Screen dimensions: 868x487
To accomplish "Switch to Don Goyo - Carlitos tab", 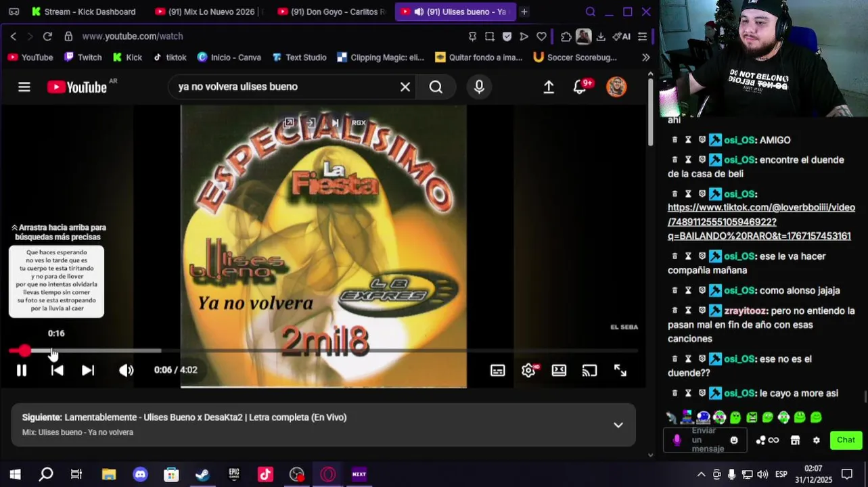I will (x=331, y=11).
